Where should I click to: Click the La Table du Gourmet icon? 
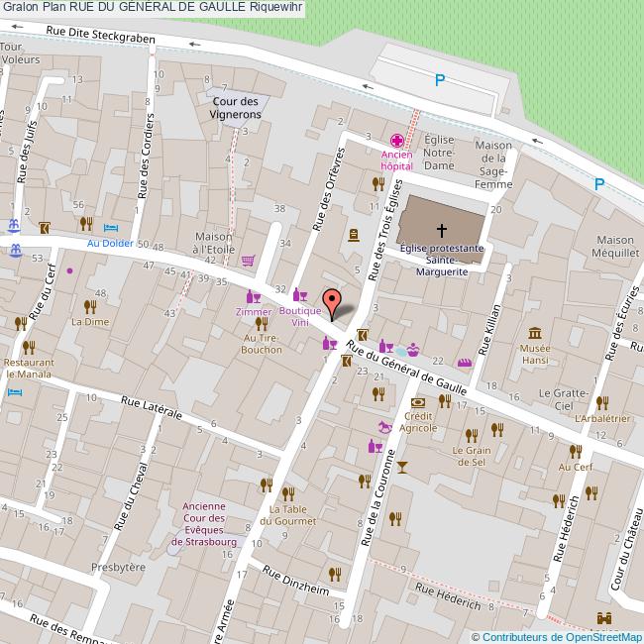(x=287, y=492)
